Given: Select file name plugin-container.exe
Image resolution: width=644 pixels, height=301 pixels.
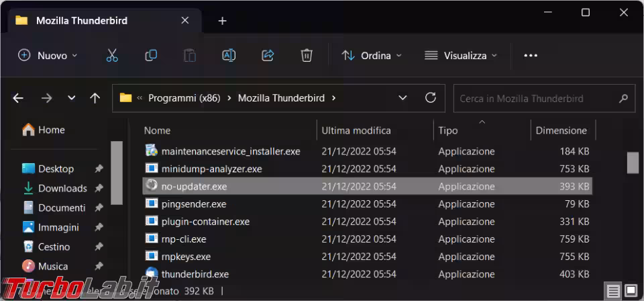Looking at the screenshot, I should pos(205,222).
